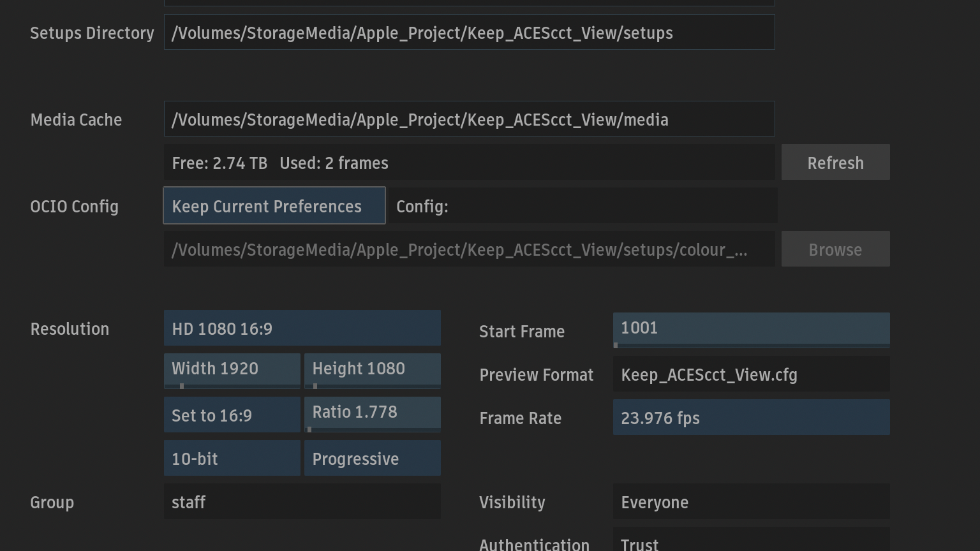Open the Progressive scan mode dropdown
The height and width of the screenshot is (551, 980).
pos(372,459)
